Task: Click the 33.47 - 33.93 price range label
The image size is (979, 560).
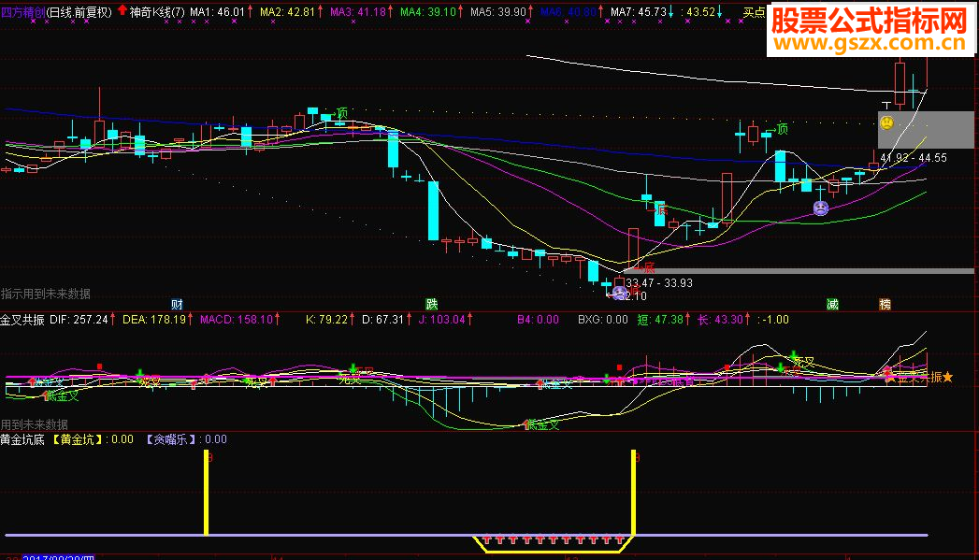Action: pyautogui.click(x=658, y=283)
